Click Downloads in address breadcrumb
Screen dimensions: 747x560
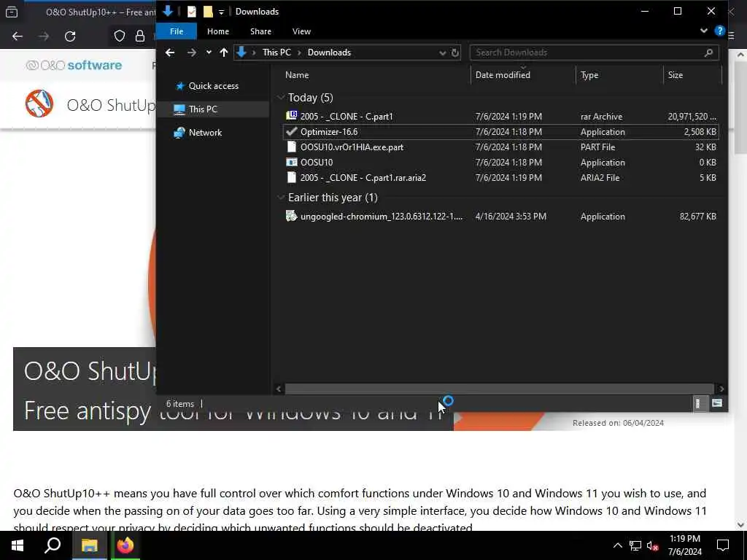[329, 52]
